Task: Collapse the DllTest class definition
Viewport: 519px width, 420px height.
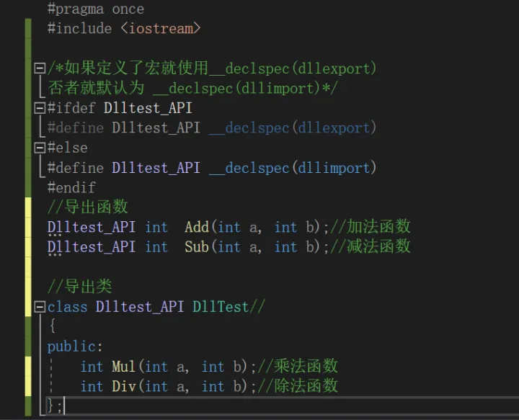Action: click(40, 307)
